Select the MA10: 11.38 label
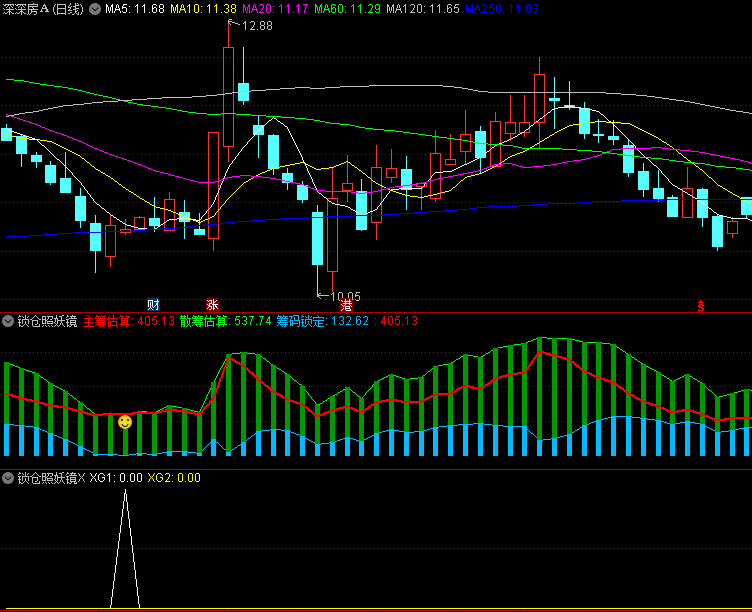Image resolution: width=752 pixels, height=612 pixels. tap(203, 9)
